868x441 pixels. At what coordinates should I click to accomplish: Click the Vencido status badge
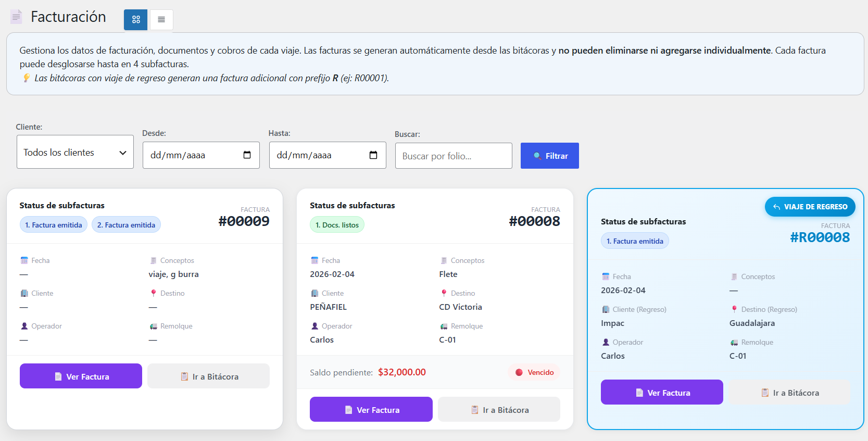534,372
